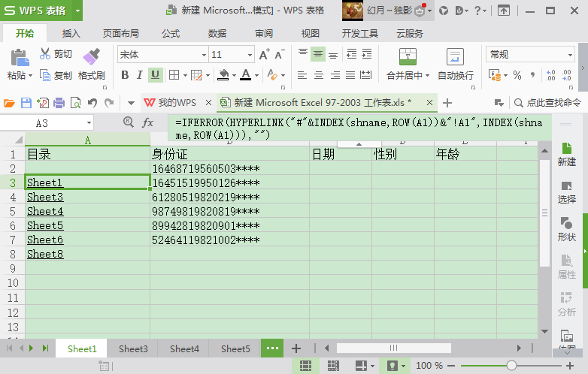Toggle middle vertical alignment
Screen dimensions: 588x374
[x=318, y=54]
